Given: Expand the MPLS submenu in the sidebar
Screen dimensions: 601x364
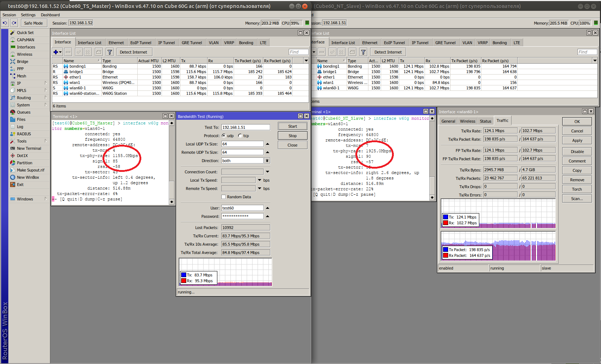Looking at the screenshot, I should coord(46,90).
